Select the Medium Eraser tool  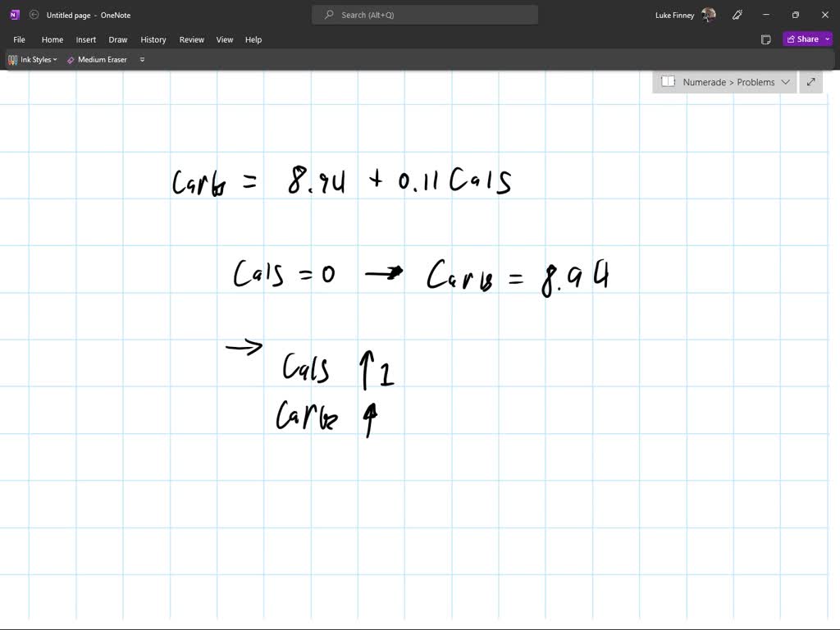[x=97, y=59]
